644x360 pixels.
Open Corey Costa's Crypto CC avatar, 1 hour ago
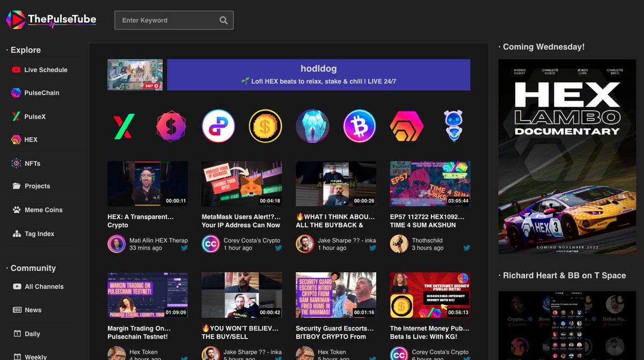(211, 244)
